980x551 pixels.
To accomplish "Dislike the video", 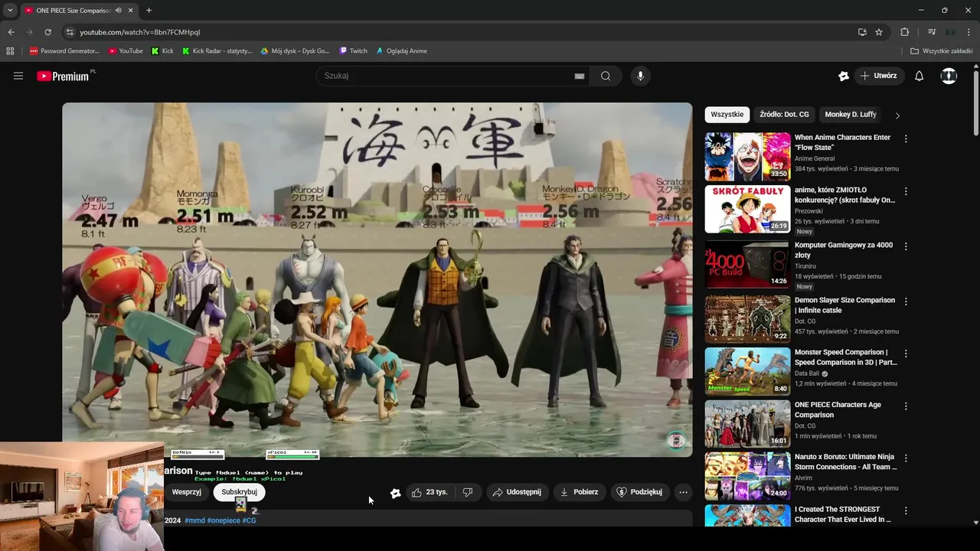I will [x=468, y=492].
